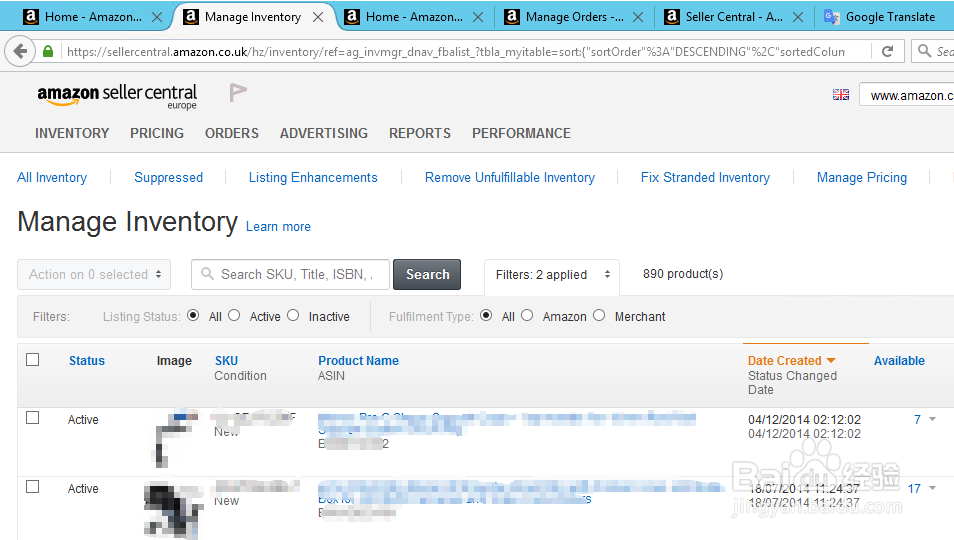954x540 pixels.
Task: Select Listing Status All radio
Action: 193,316
